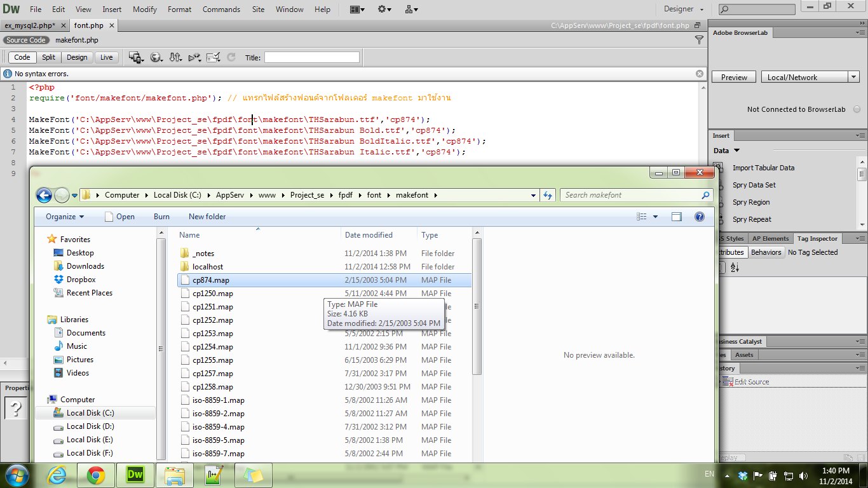The width and height of the screenshot is (868, 488).
Task: Click the Preview button in BrowserLab
Action: [734, 77]
